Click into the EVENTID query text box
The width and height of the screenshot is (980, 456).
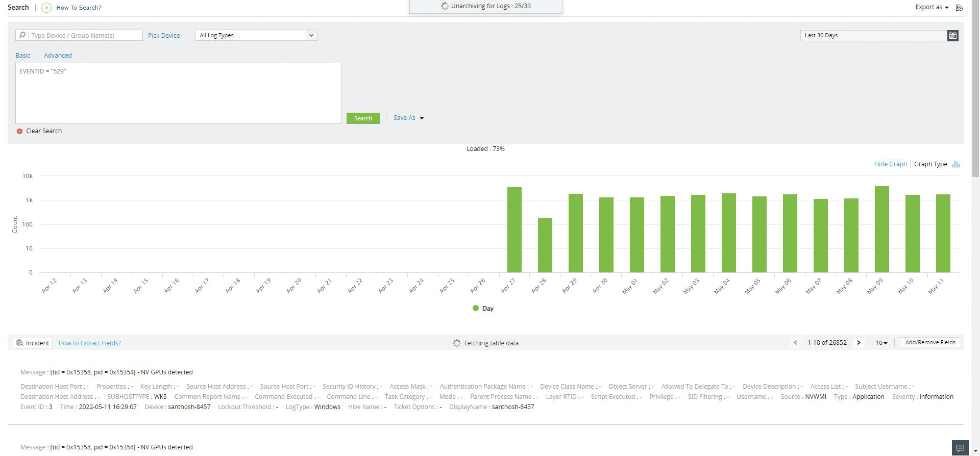179,93
